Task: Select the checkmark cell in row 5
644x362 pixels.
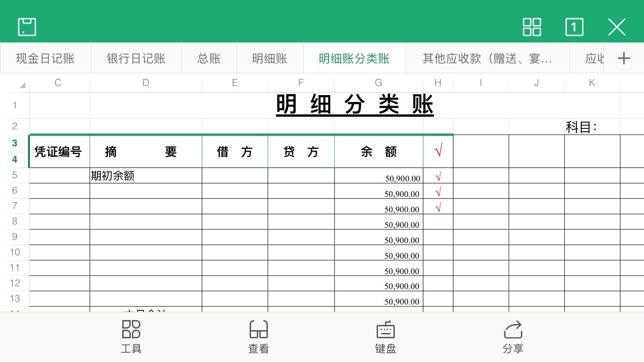Action: point(437,176)
